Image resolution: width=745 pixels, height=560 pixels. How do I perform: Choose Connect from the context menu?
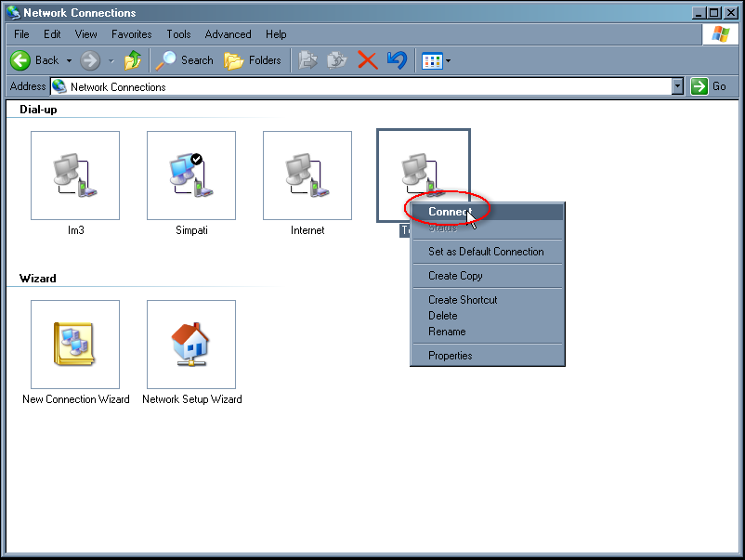coord(450,212)
